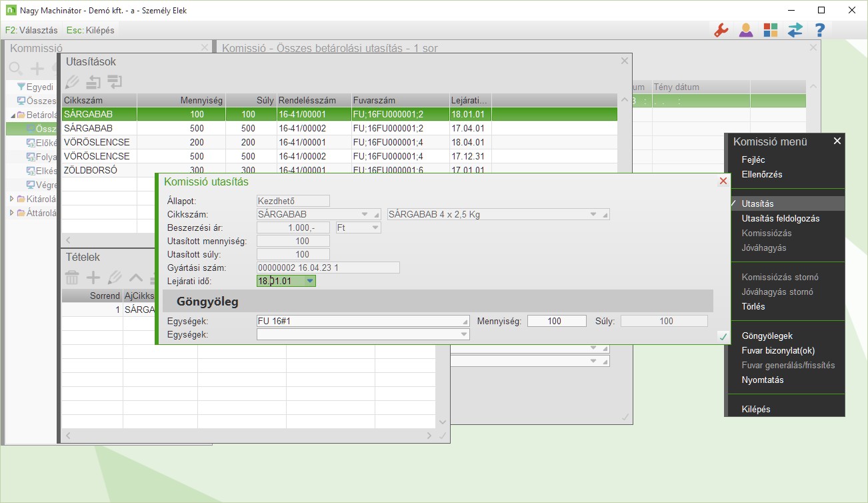Open the SÁRGABAB 4 x 2,5 Kg dropdown
The width and height of the screenshot is (868, 503).
(x=593, y=215)
